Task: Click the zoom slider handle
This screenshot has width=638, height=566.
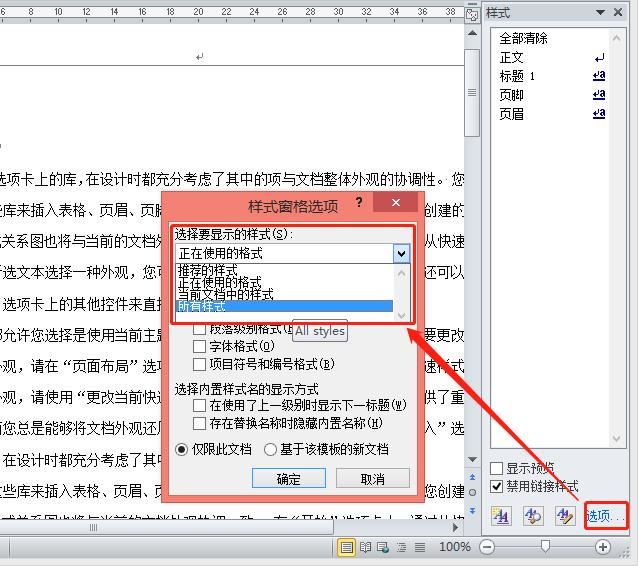Action: (x=545, y=546)
